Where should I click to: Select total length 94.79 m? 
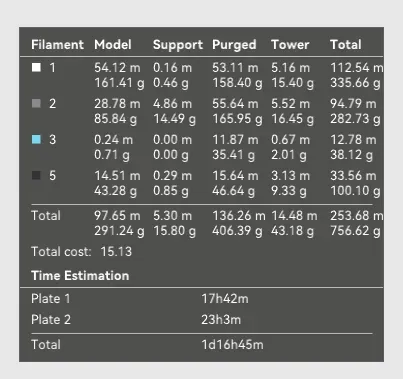[x=353, y=104]
